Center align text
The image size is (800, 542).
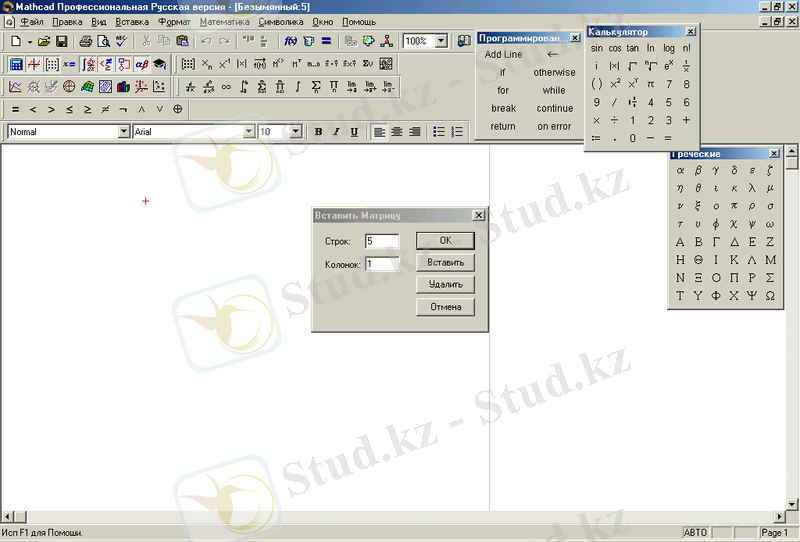tap(397, 132)
